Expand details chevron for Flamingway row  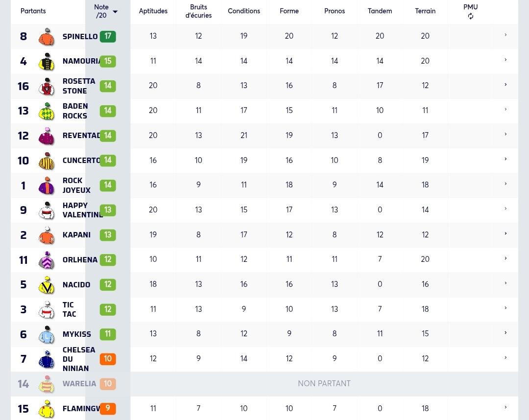(x=505, y=407)
